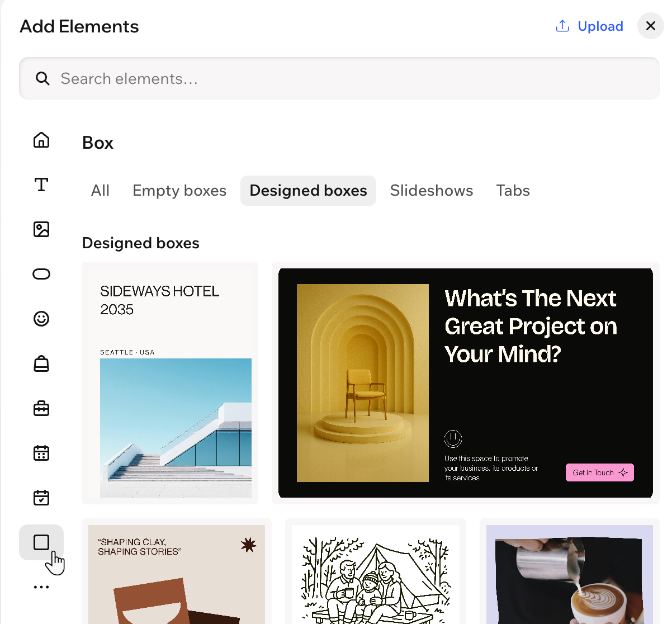Open the Image elements category
This screenshot has height=624, width=672.
[x=41, y=229]
